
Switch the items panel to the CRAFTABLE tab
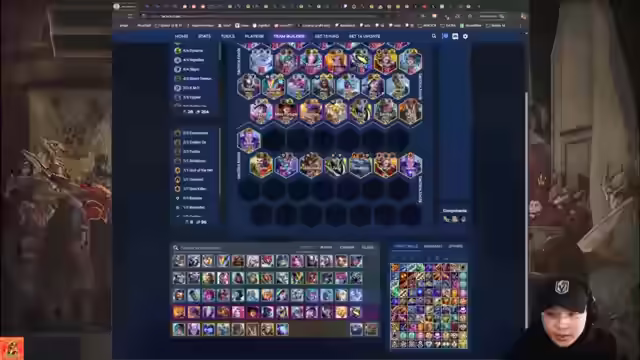[406, 246]
